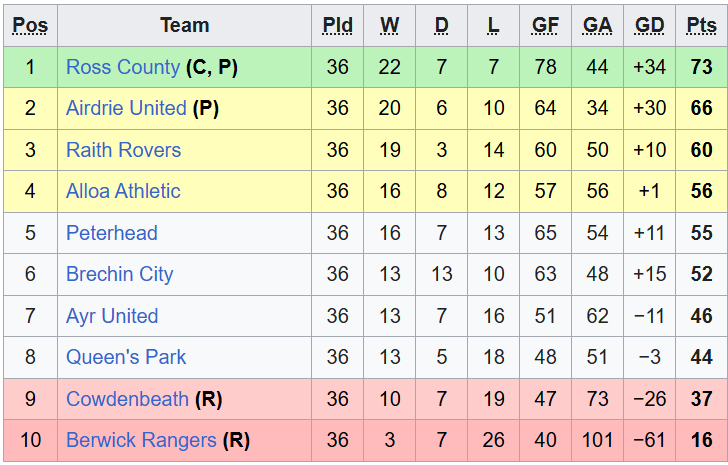Open the Brechin City team link
The width and height of the screenshot is (728, 465).
(120, 274)
